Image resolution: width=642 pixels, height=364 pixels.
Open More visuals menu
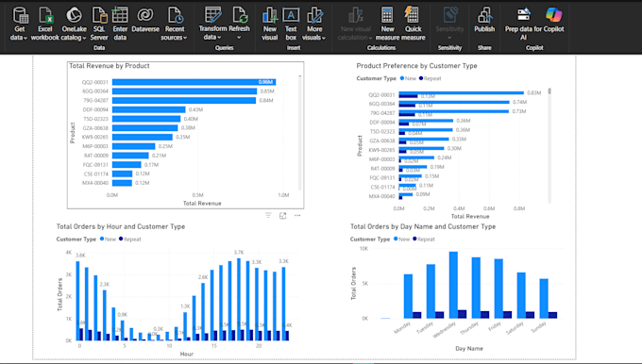point(314,24)
